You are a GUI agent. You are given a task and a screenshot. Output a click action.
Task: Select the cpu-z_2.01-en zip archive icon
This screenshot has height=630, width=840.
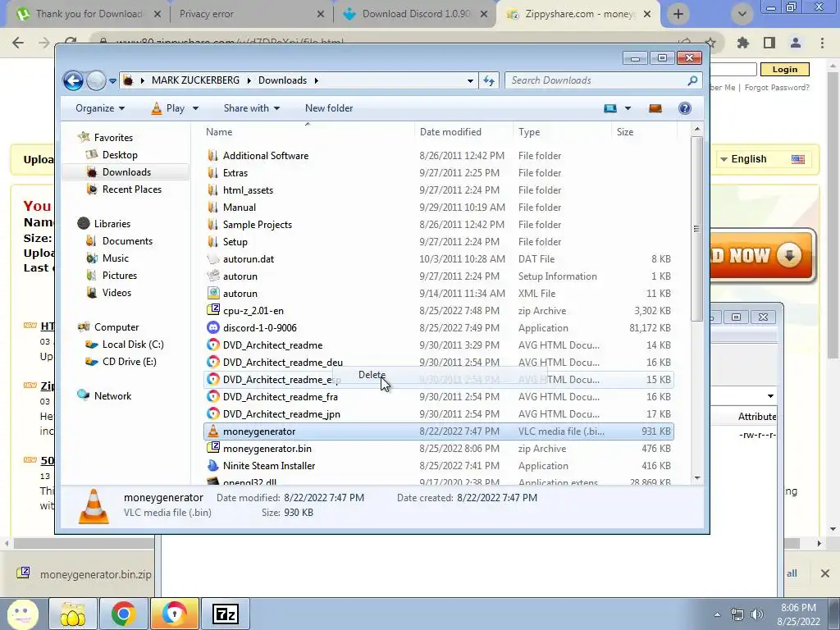(x=213, y=310)
